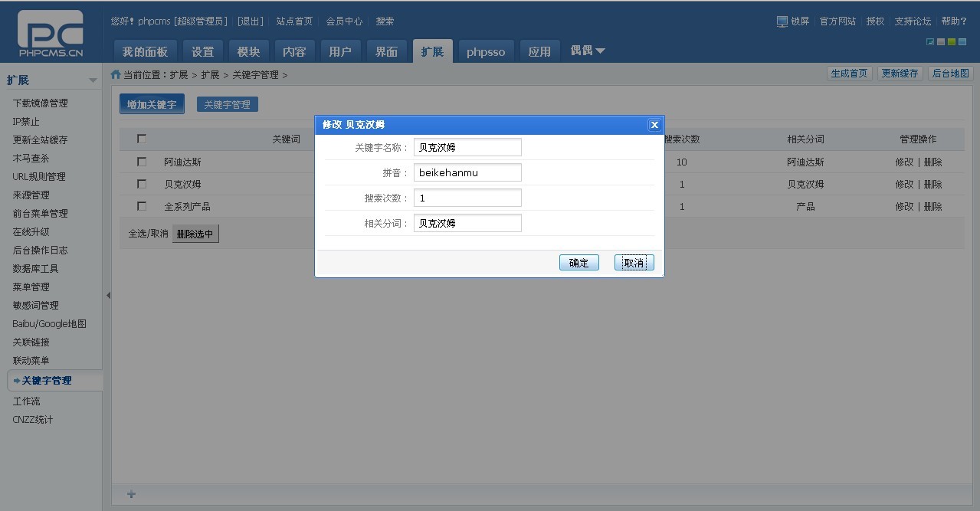Screen dimensions: 980x511
Task: Check the box for 全系列产品 row
Action: tap(141, 206)
